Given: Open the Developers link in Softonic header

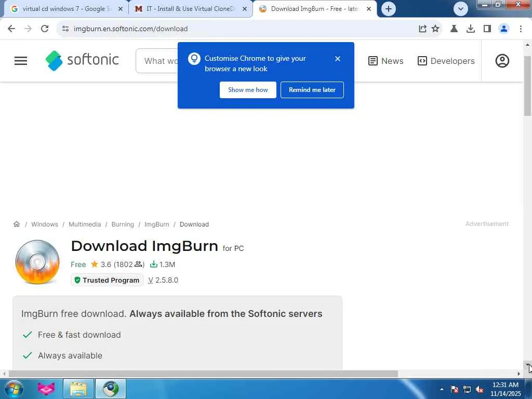Looking at the screenshot, I should (446, 61).
